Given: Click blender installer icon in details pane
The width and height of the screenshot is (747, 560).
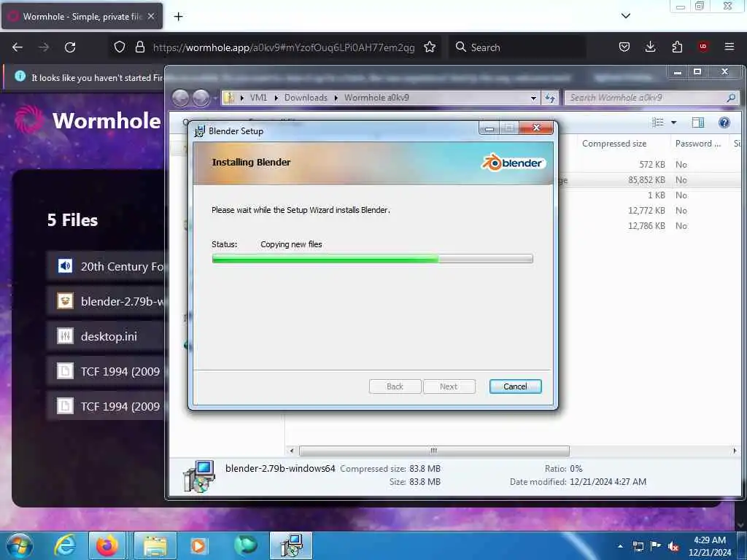Looking at the screenshot, I should [x=199, y=475].
